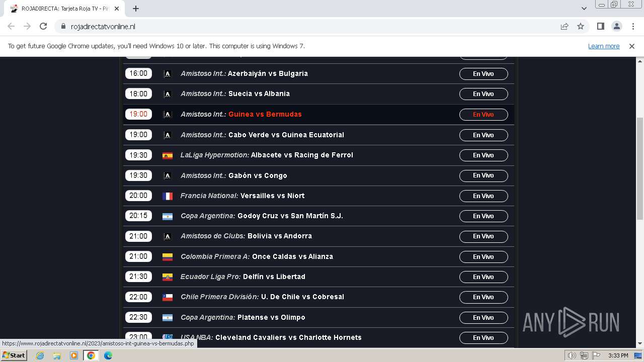
Task: Open En Vivo for Cabo Verde vs Guinea Ecuatorial
Action: pyautogui.click(x=484, y=135)
